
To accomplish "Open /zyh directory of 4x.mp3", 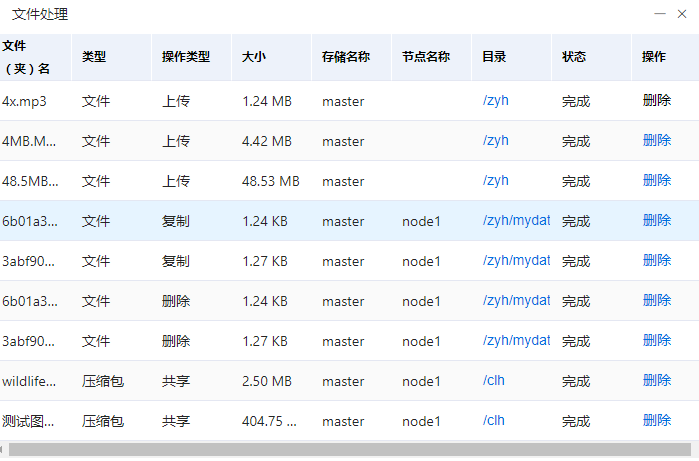I will pyautogui.click(x=496, y=100).
